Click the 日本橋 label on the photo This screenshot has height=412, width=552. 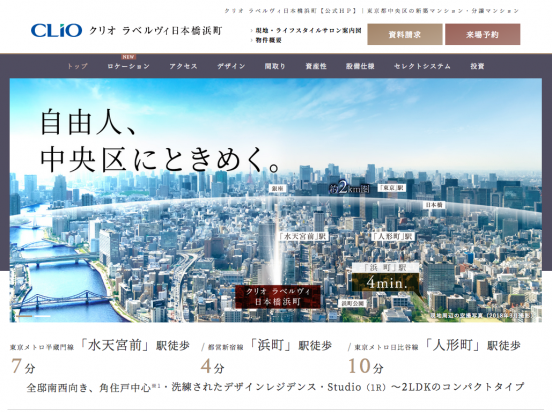click(434, 205)
